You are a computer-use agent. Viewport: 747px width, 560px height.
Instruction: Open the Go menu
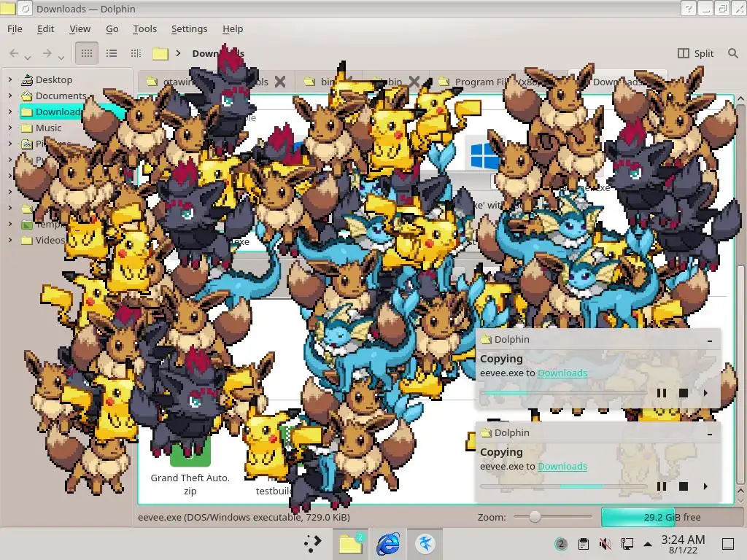[x=112, y=29]
